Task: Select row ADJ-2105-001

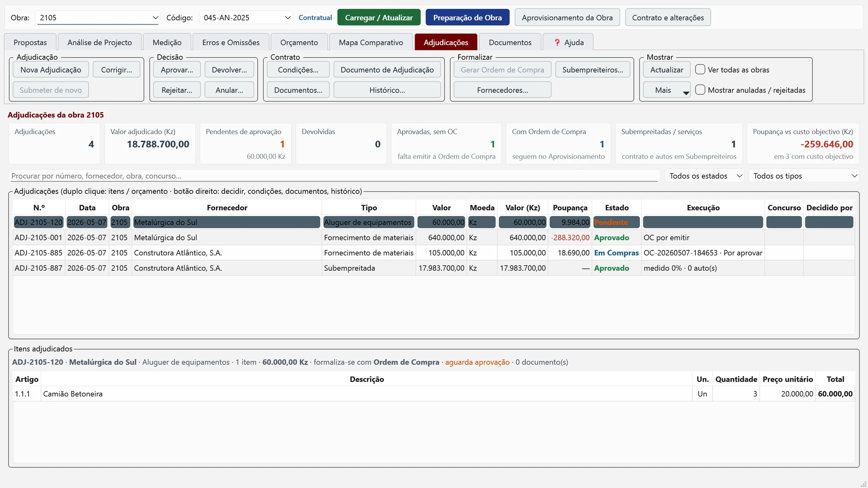Action: coord(434,238)
